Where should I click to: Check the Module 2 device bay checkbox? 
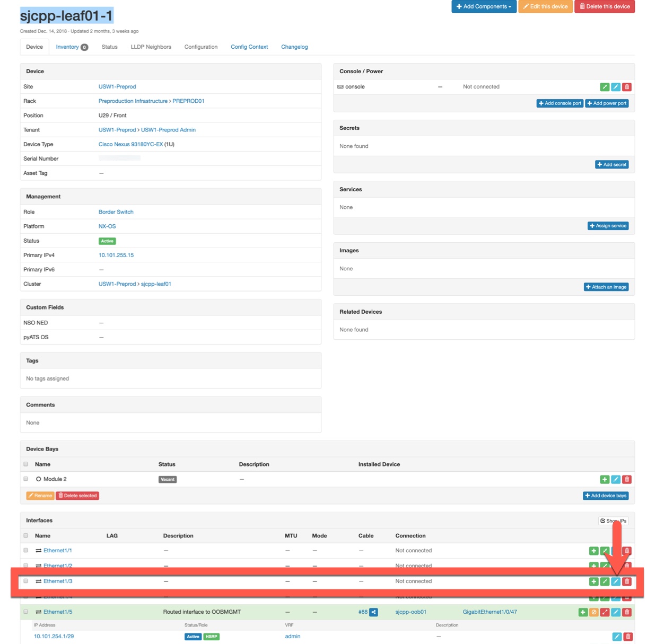click(25, 479)
